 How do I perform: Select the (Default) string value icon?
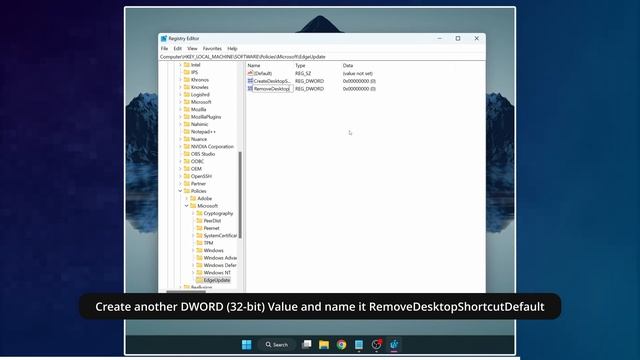250,73
